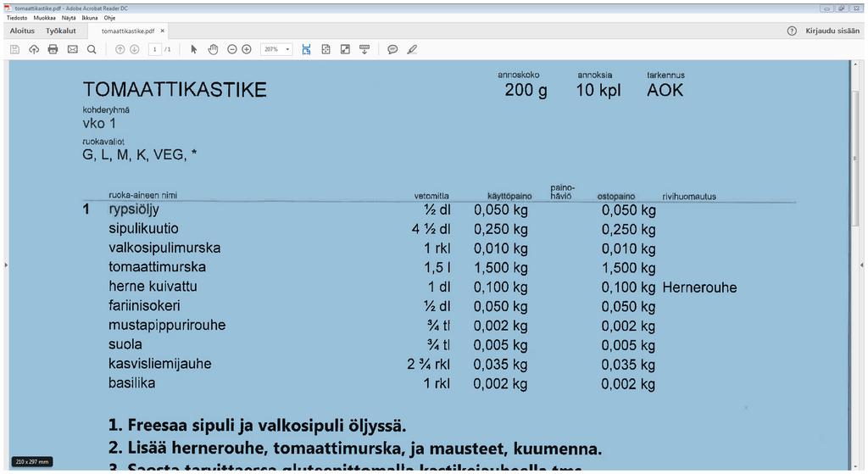The width and height of the screenshot is (868, 474).
Task: Open the Ohje menu
Action: [109, 18]
